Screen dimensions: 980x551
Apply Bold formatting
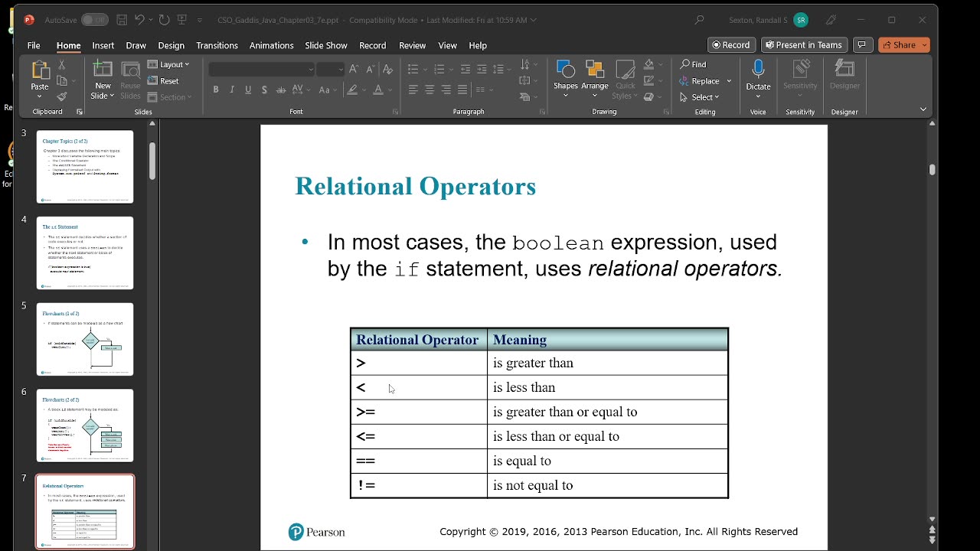216,90
